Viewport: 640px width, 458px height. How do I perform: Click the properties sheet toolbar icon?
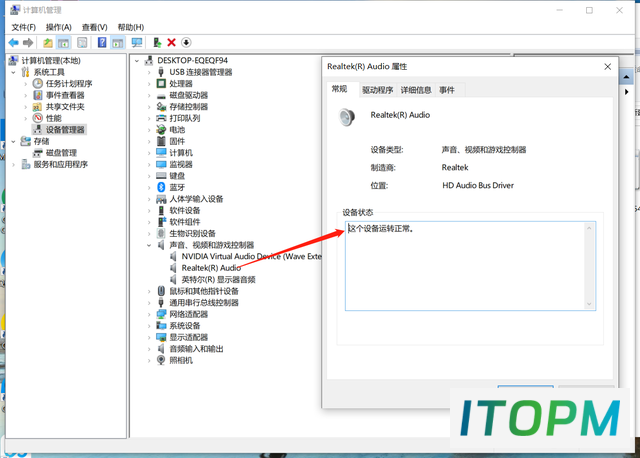(x=82, y=42)
